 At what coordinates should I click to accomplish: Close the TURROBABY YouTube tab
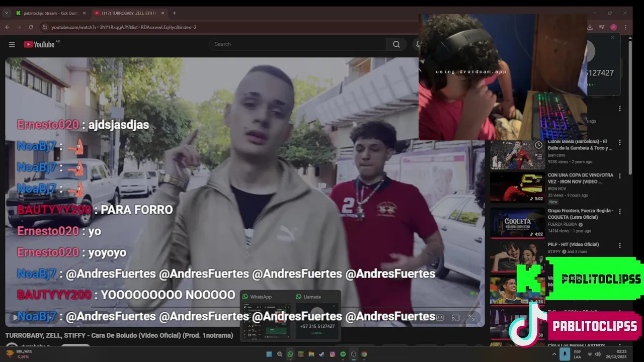pyautogui.click(x=163, y=13)
